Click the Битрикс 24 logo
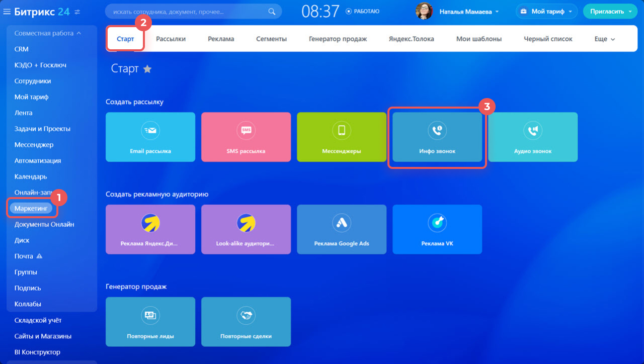 click(42, 11)
